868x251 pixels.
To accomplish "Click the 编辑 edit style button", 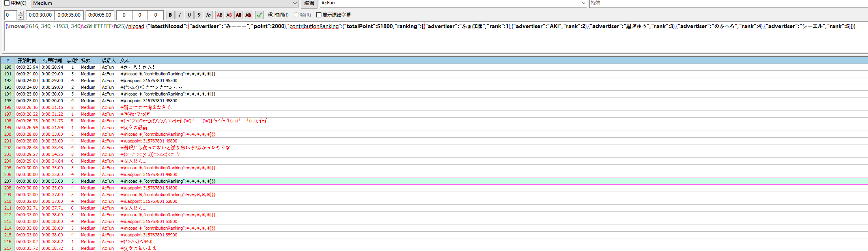I will (309, 3).
